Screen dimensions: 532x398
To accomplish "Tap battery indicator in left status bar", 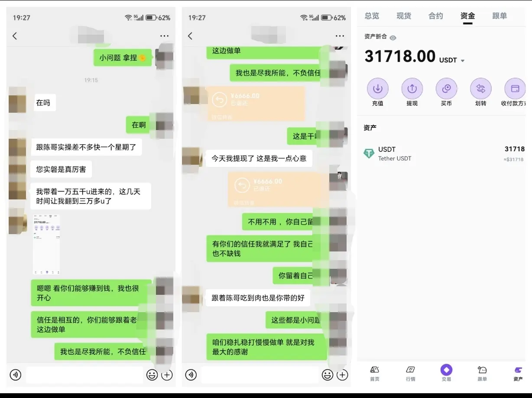I will (x=151, y=18).
